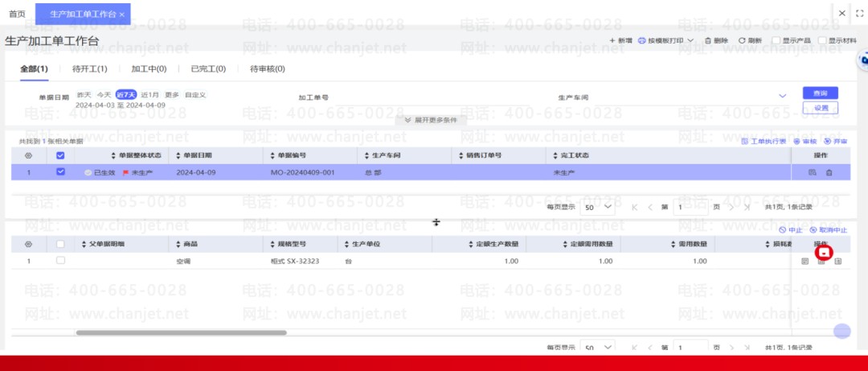Image resolution: width=868 pixels, height=371 pixels.
Task: Click the 审核 approve icon above the table
Action: point(796,142)
